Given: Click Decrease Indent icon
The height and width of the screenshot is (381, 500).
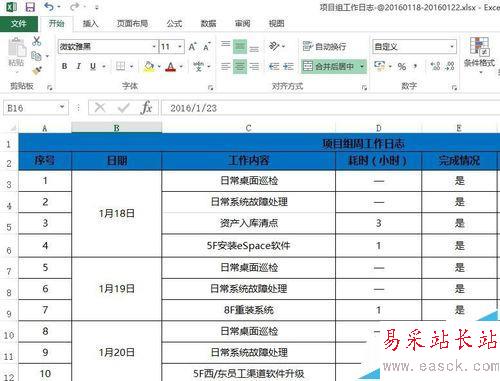Looking at the screenshot, I should pyautogui.click(x=274, y=66).
